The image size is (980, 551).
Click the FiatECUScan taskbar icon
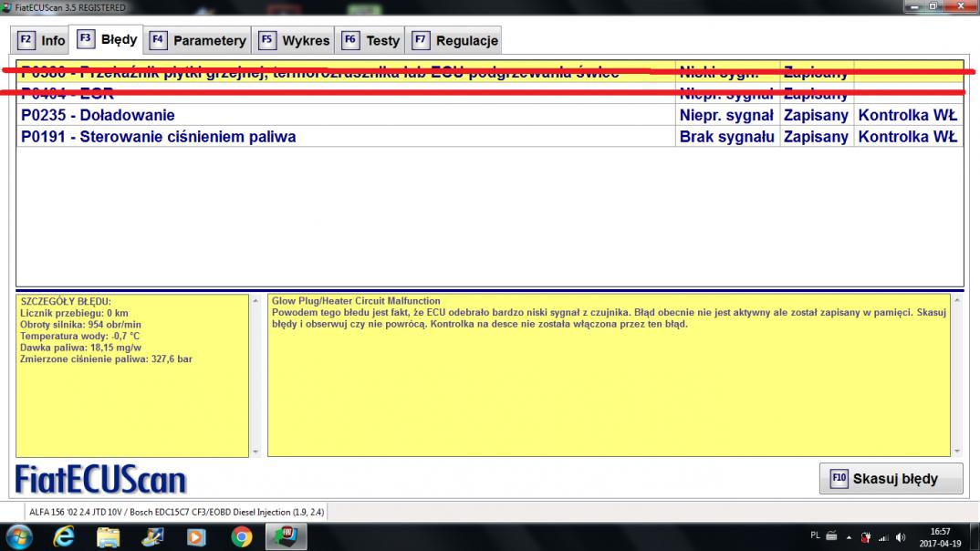click(x=287, y=536)
